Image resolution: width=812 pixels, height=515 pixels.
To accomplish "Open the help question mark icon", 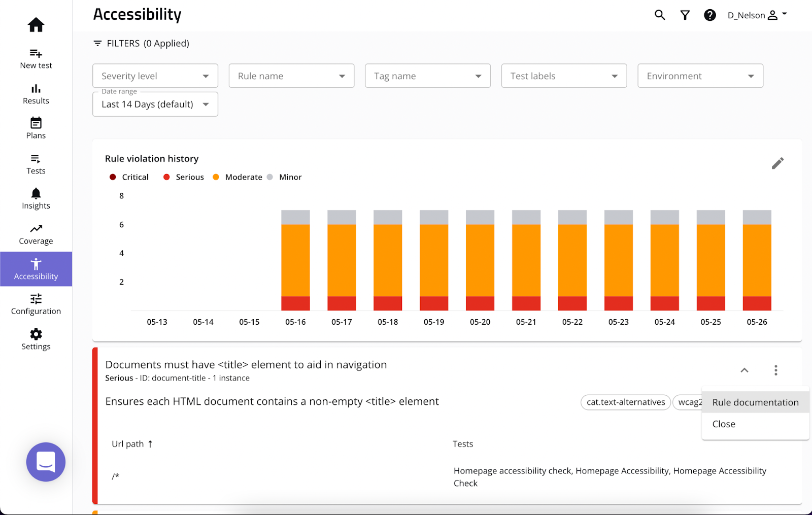I will point(710,15).
